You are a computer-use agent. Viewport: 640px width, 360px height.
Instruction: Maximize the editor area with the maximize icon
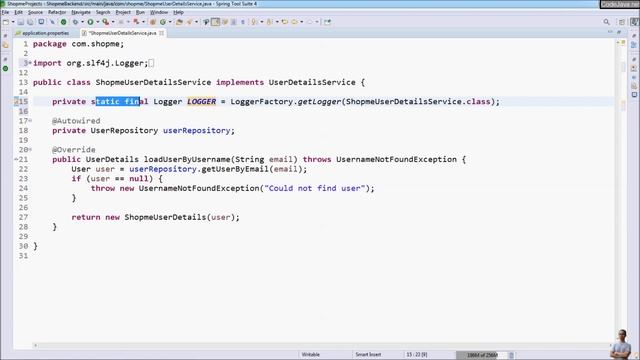pos(619,32)
